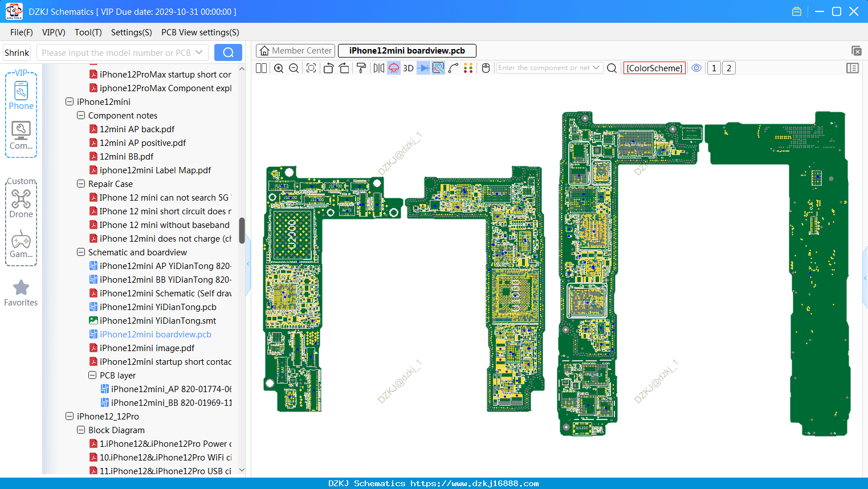
Task: Open the VIP(V) menu
Action: pos(54,32)
